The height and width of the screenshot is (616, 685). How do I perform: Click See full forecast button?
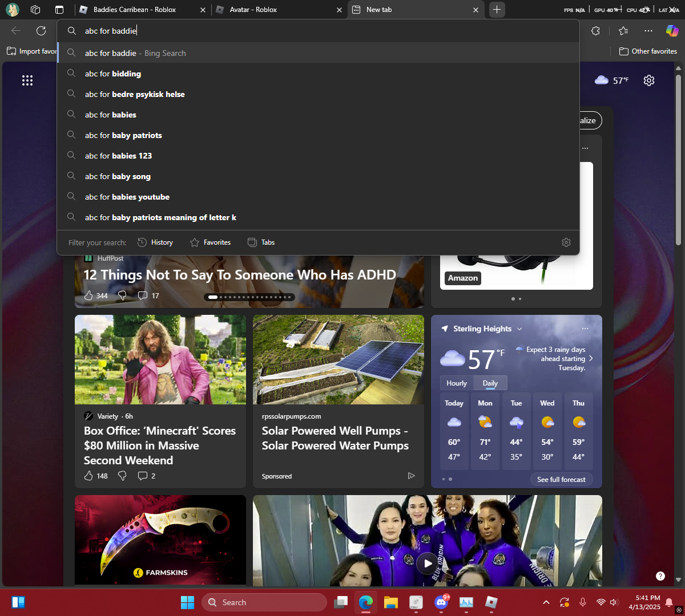point(561,480)
